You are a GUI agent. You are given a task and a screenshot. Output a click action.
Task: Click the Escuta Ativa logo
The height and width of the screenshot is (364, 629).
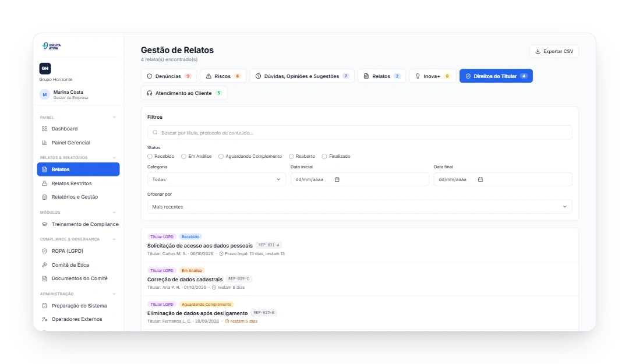51,46
